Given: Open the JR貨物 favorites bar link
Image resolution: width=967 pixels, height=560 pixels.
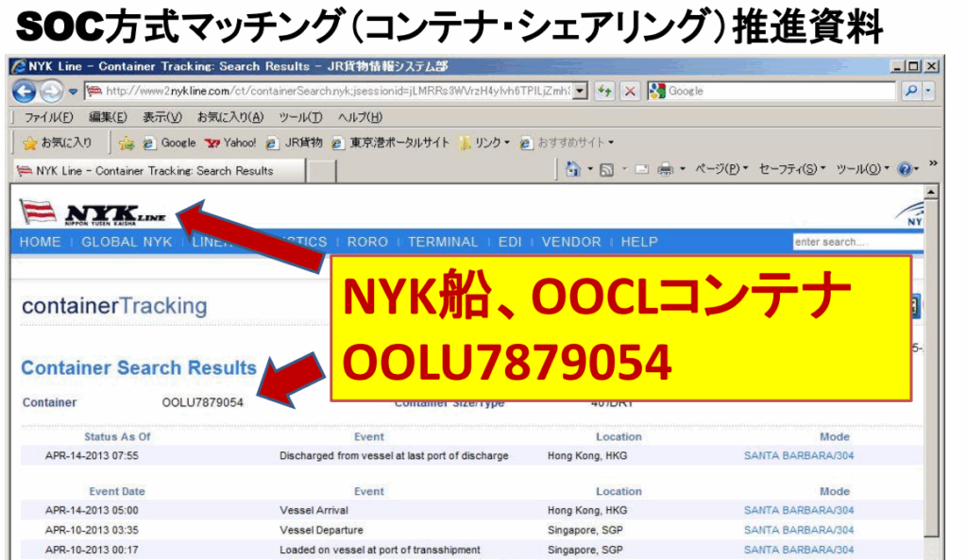Looking at the screenshot, I should tap(295, 144).
